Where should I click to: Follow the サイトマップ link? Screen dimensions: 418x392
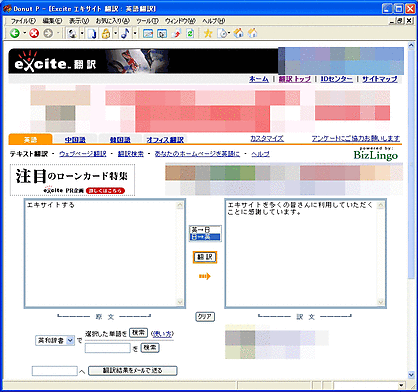click(380, 79)
